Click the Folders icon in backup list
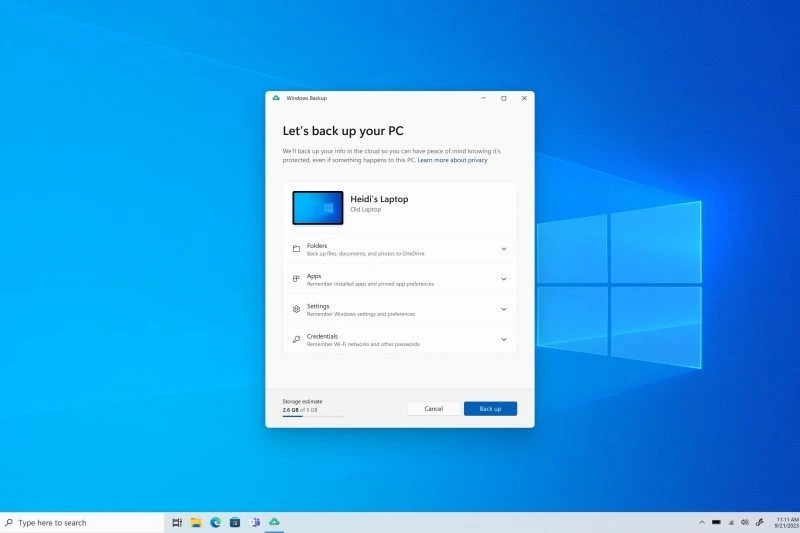This screenshot has height=533, width=800. pos(296,249)
